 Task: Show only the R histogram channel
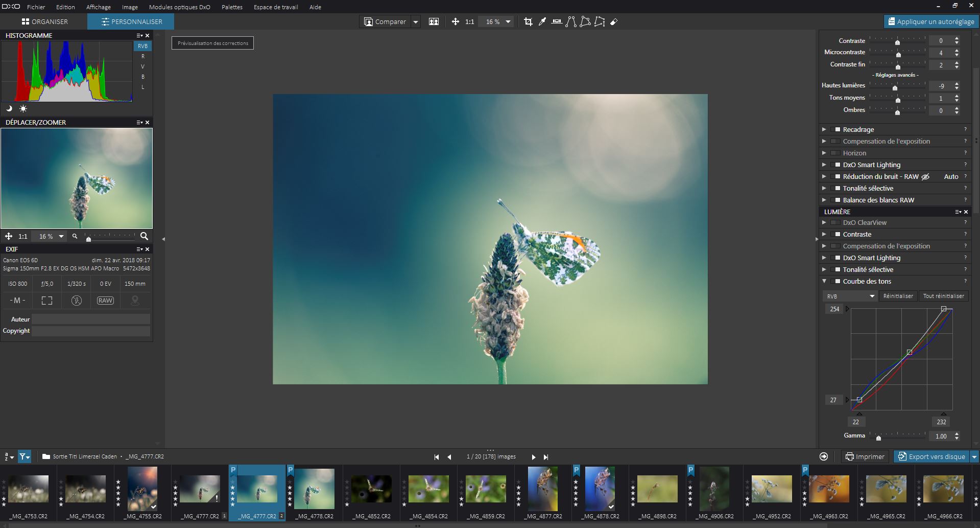point(142,56)
